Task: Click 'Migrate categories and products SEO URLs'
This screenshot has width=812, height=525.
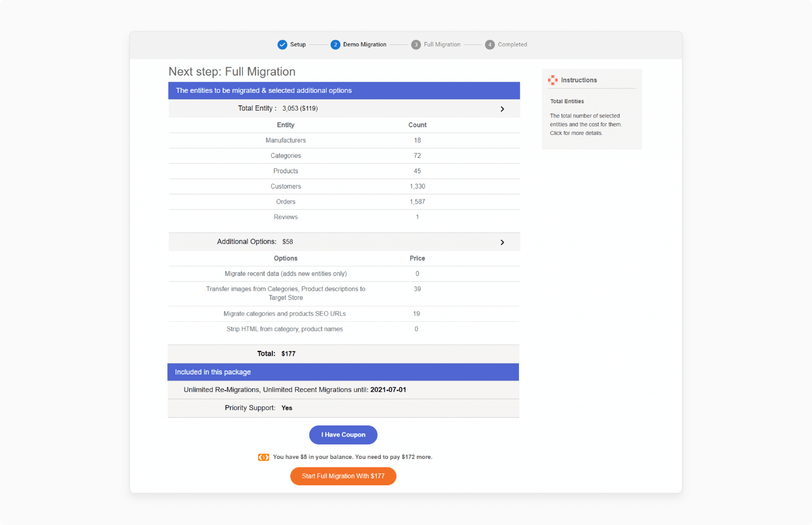Action: 285,314
